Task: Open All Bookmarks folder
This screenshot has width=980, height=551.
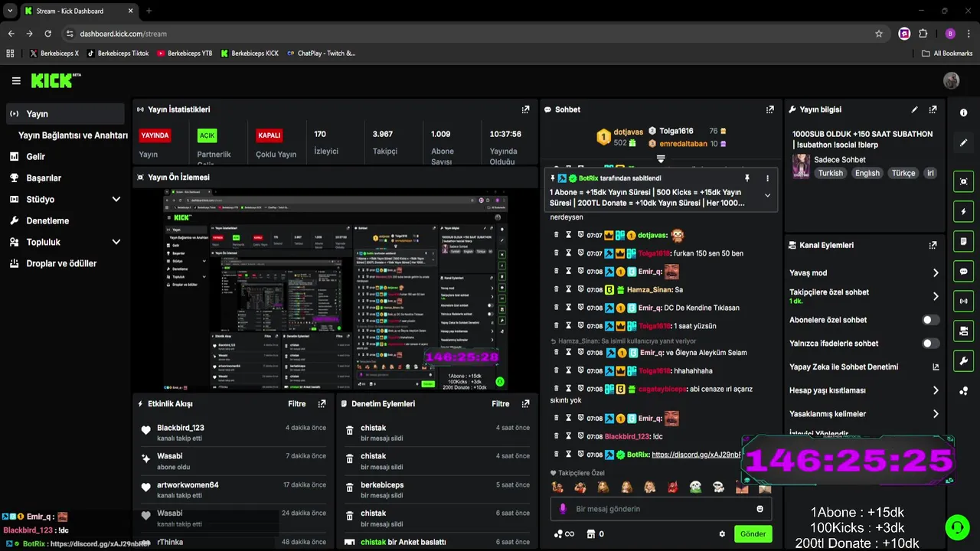Action: coord(947,54)
